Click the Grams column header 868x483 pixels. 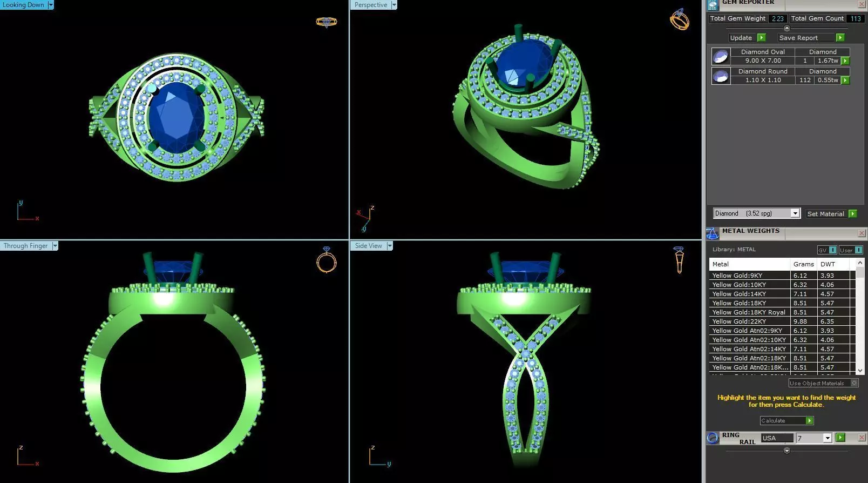point(804,264)
